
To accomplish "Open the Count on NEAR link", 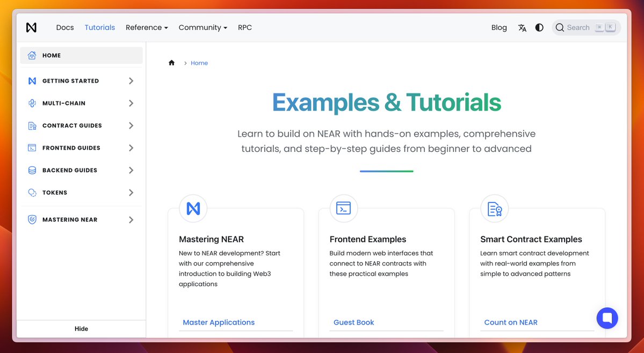I will point(510,322).
